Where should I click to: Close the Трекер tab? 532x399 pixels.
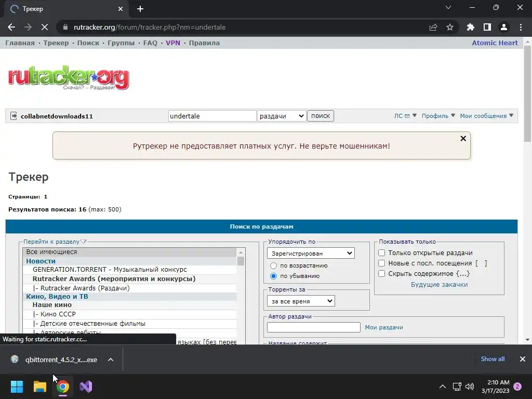point(121,9)
